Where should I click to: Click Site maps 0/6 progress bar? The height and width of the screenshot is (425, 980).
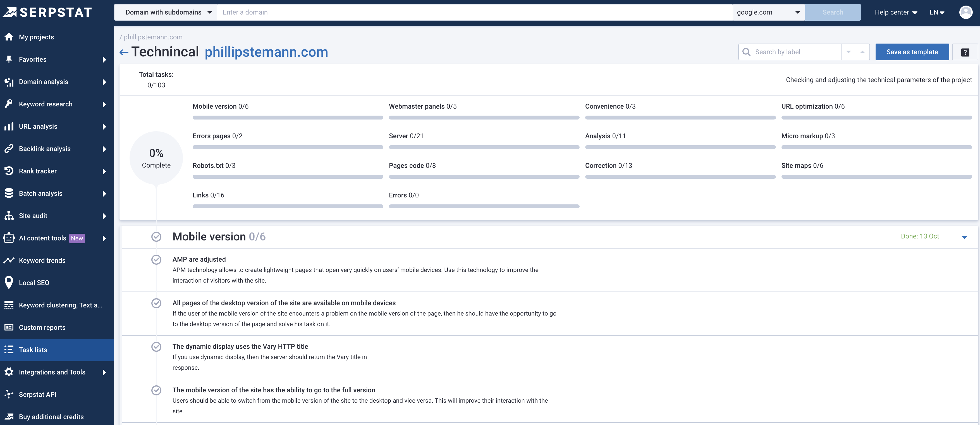[x=876, y=177]
